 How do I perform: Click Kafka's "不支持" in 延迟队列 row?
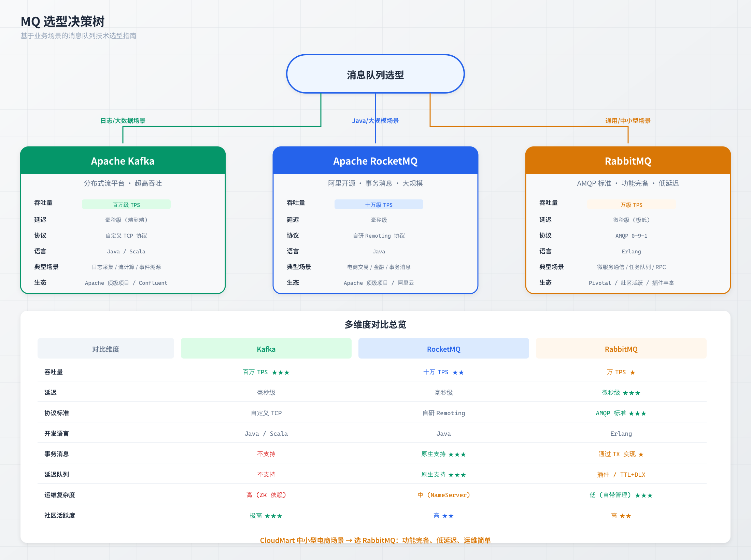tap(266, 475)
